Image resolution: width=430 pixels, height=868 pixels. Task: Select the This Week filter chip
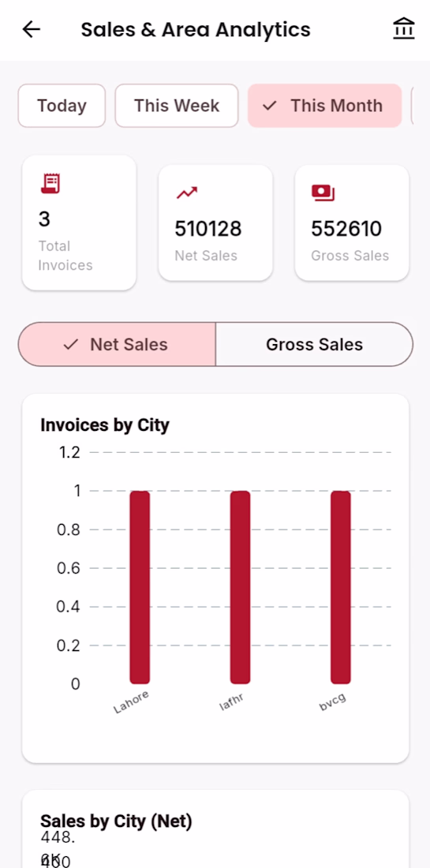tap(177, 106)
